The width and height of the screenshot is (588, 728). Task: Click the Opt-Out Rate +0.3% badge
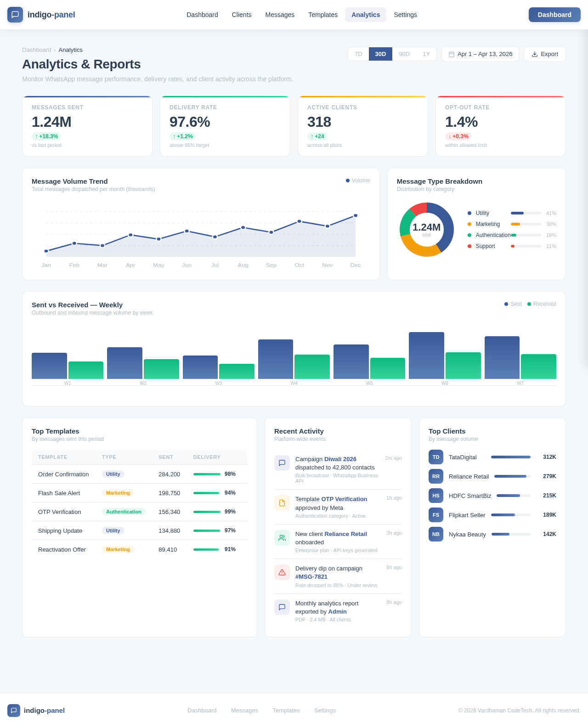458,136
